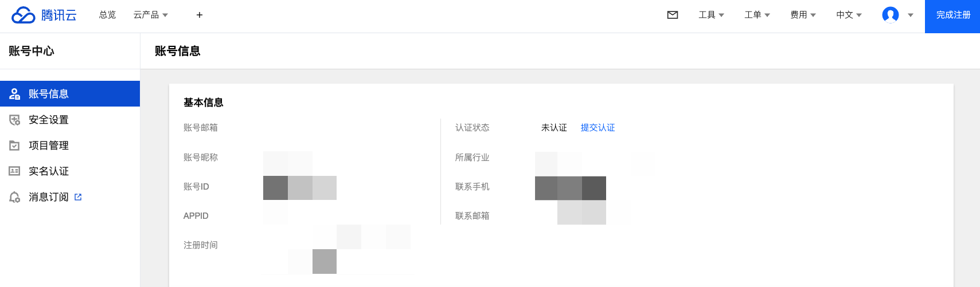Click the 消息订阅 bell icon
This screenshot has height=287, width=980.
pyautogui.click(x=15, y=197)
